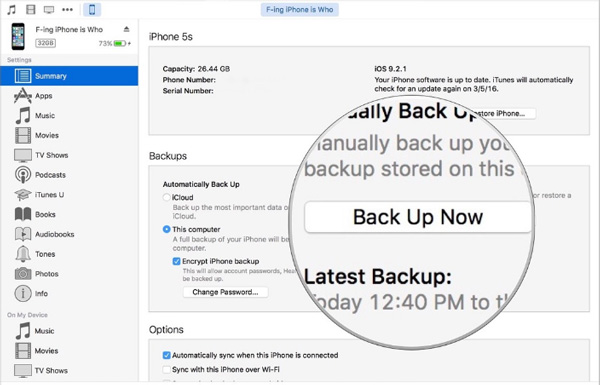Open iTunes U in the sidebar
This screenshot has height=385, width=600.
(69, 195)
